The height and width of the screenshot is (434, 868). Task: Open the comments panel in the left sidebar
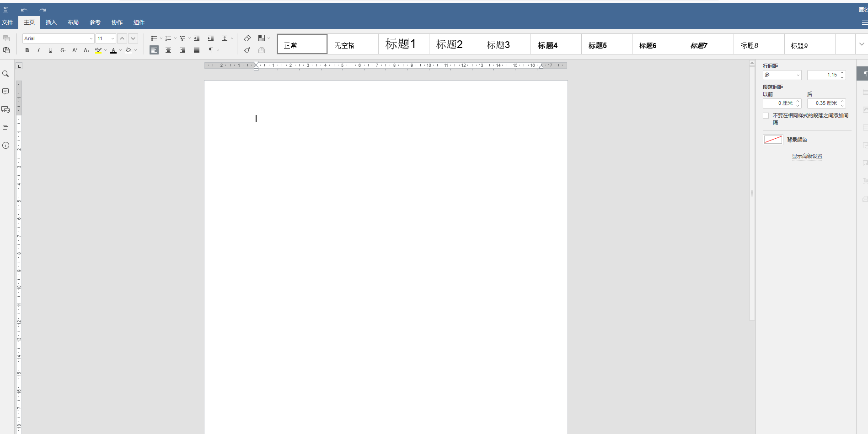pyautogui.click(x=5, y=92)
